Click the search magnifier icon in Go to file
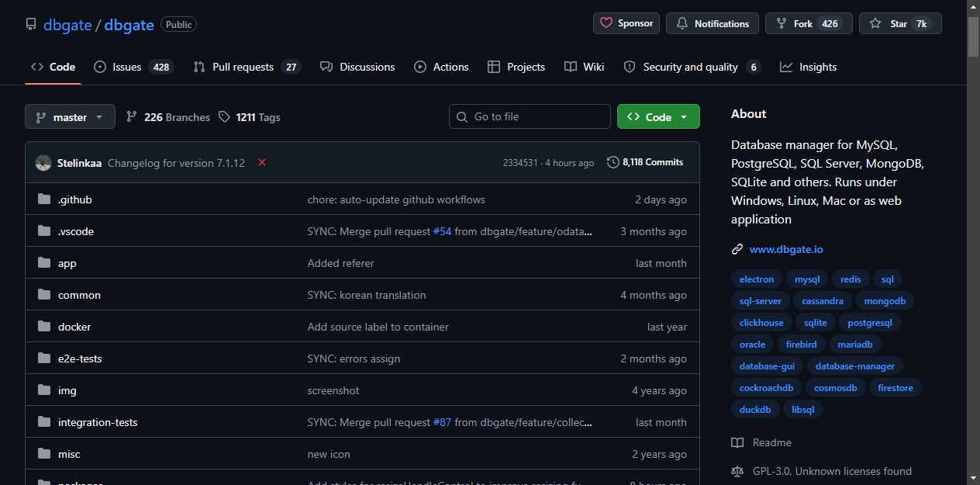Viewport: 980px width, 485px height. [462, 116]
